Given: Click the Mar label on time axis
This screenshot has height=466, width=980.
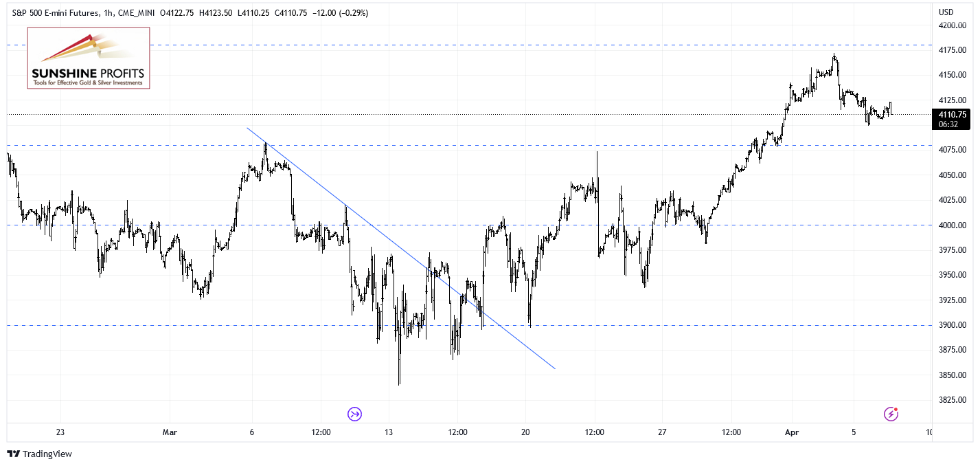Looking at the screenshot, I should pos(170,432).
